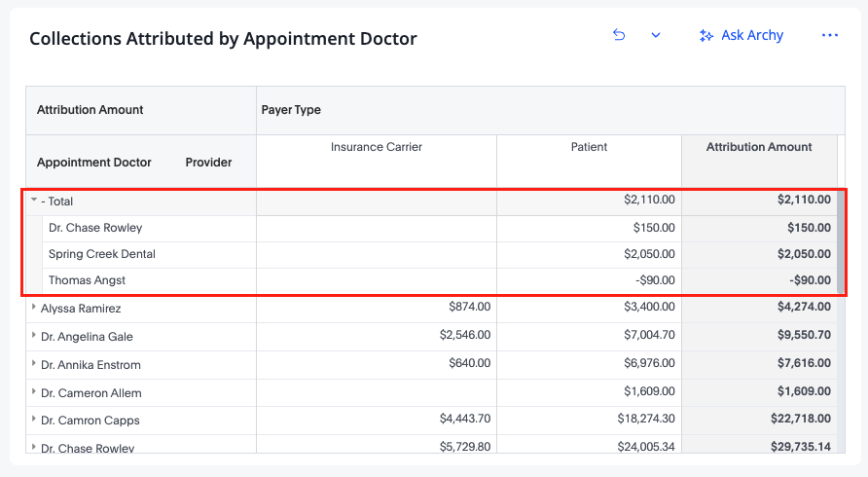Click the $22,718.00 total cell
The height and width of the screenshot is (477, 868).
click(x=801, y=419)
